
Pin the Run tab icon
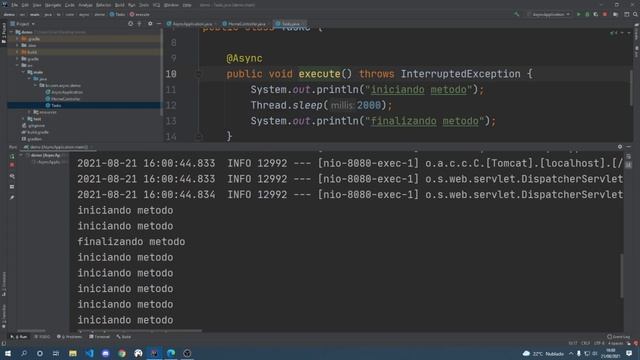pyautogui.click(x=12, y=198)
